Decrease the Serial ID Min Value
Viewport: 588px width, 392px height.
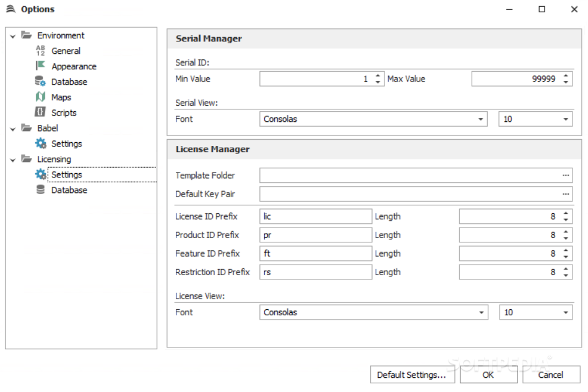[378, 82]
